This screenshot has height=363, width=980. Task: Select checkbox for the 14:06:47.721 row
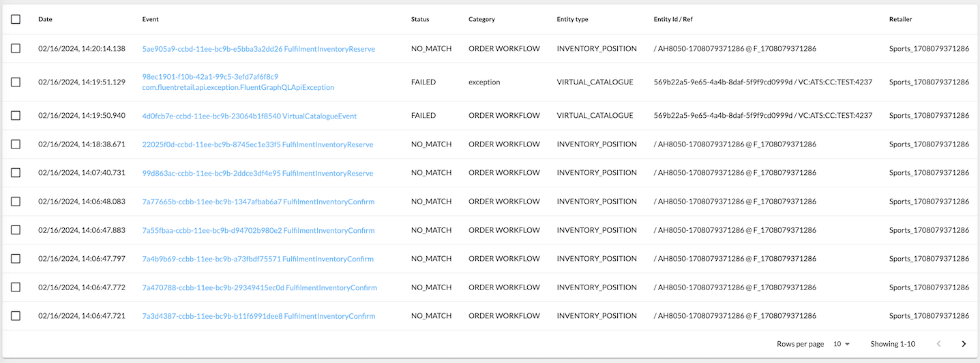16,316
